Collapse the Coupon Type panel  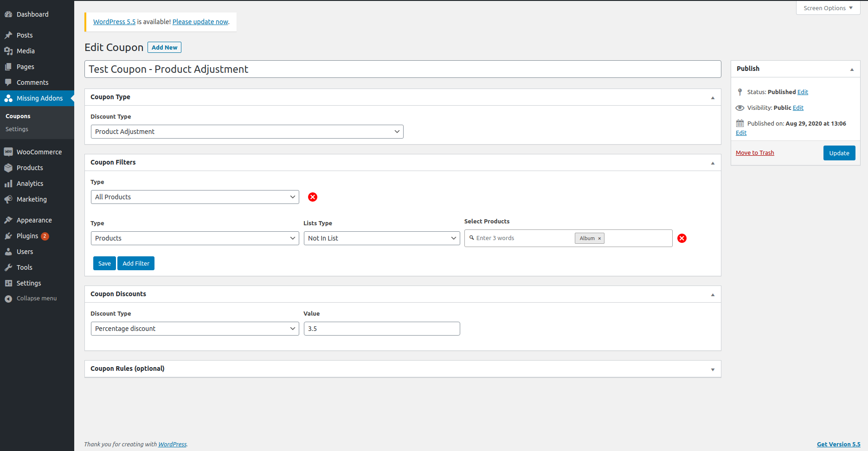click(x=713, y=97)
